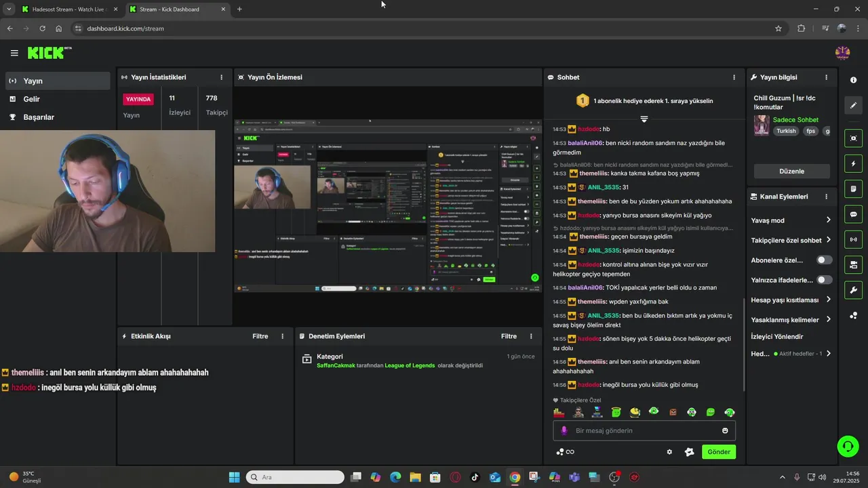Toggle the lightning activity feed panel icon

[x=853, y=163]
